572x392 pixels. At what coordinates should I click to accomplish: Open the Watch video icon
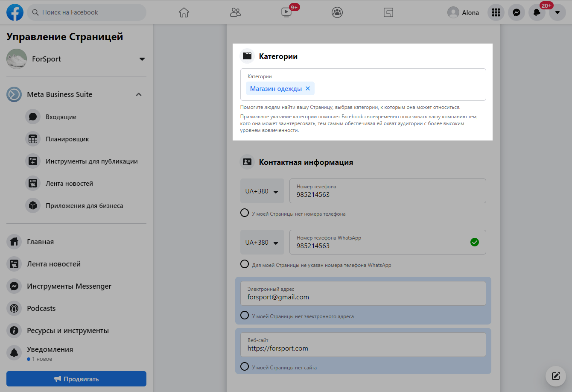pos(286,12)
